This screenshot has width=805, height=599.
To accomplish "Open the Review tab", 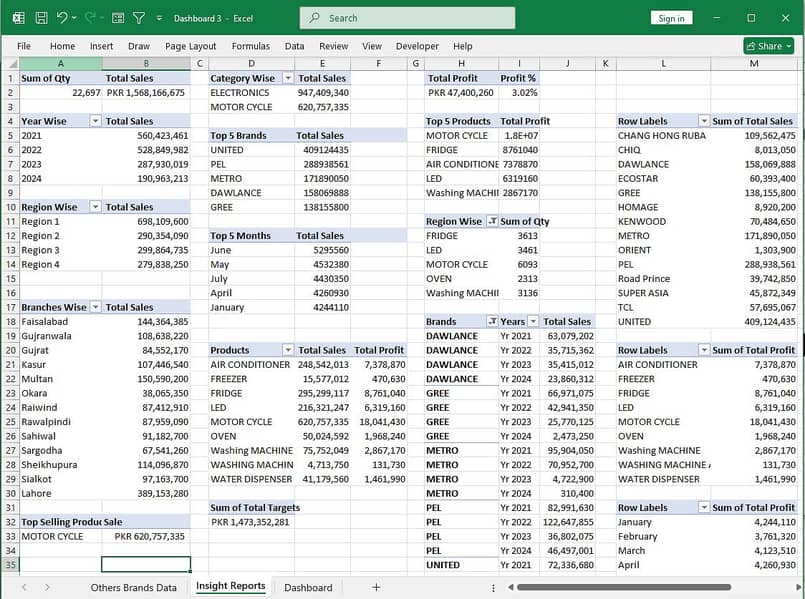I will point(333,46).
